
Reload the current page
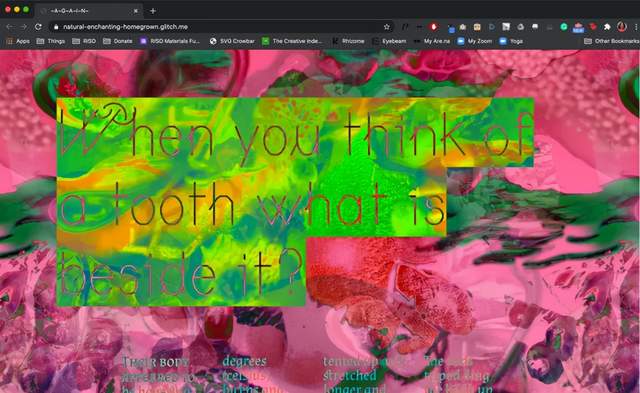pyautogui.click(x=38, y=27)
